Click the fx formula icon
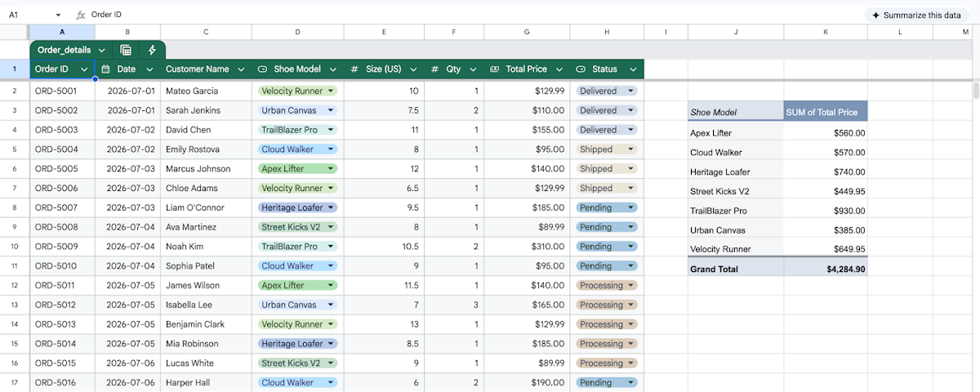Image resolution: width=980 pixels, height=392 pixels. 80,15
